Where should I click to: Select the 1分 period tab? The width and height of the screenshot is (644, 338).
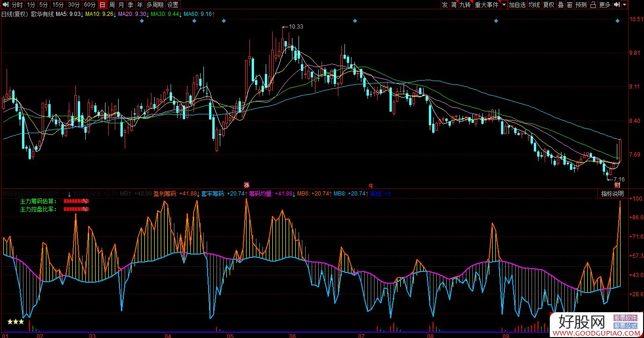(31, 5)
